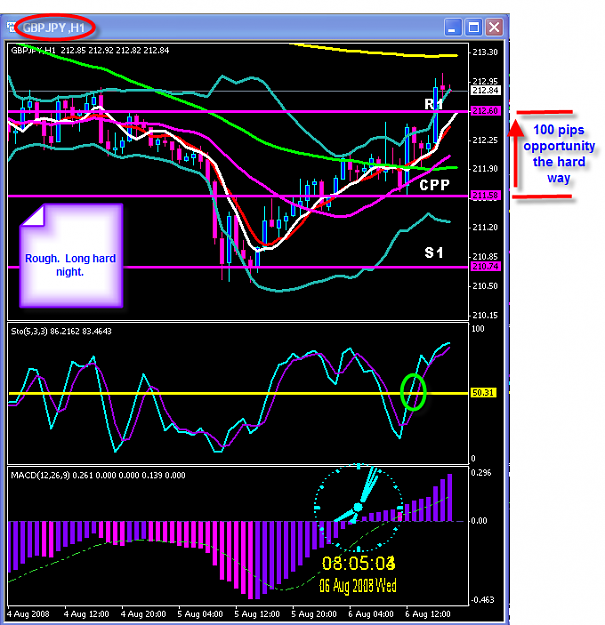
Task: Click the 5 Aug 12:00 time axis label
Action: (257, 614)
